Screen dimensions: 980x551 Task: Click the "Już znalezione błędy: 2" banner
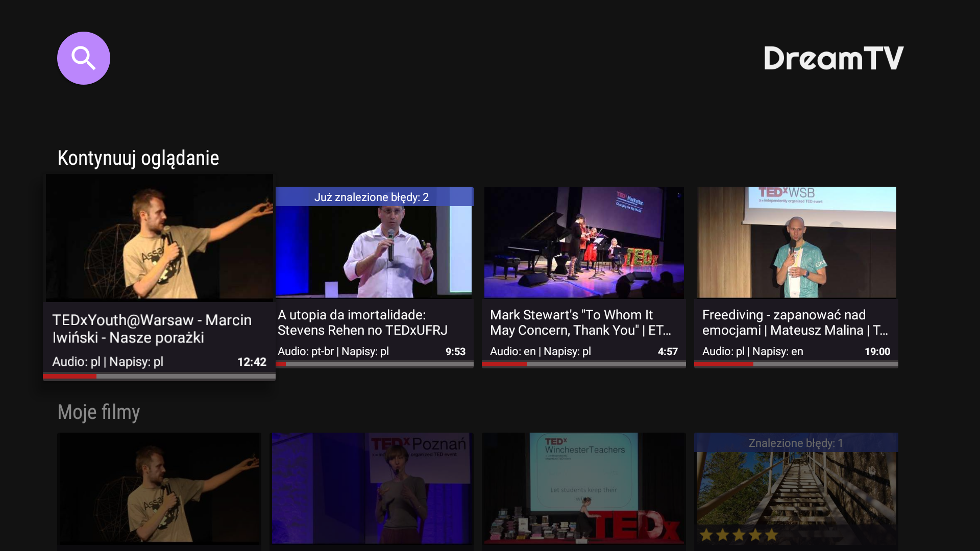point(372,197)
